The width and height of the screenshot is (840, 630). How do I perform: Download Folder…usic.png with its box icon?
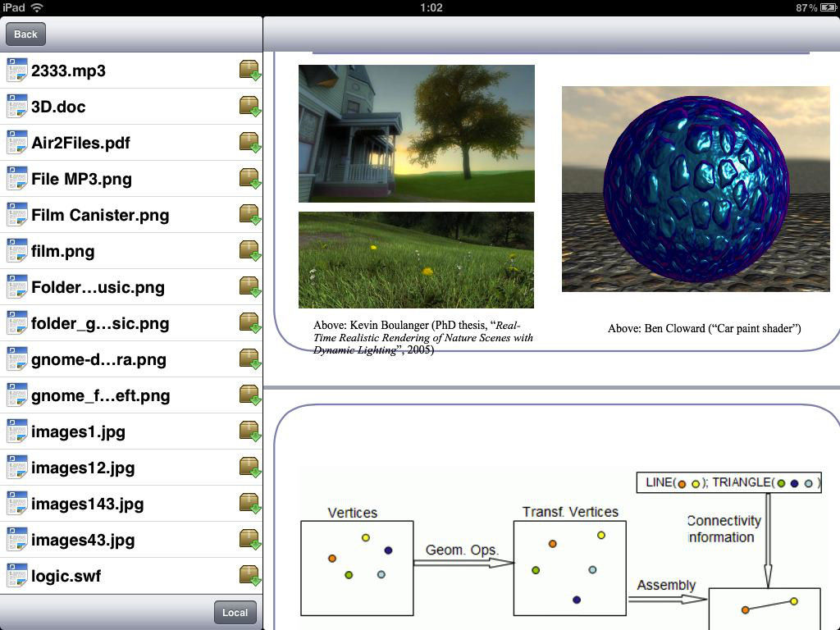pos(249,286)
